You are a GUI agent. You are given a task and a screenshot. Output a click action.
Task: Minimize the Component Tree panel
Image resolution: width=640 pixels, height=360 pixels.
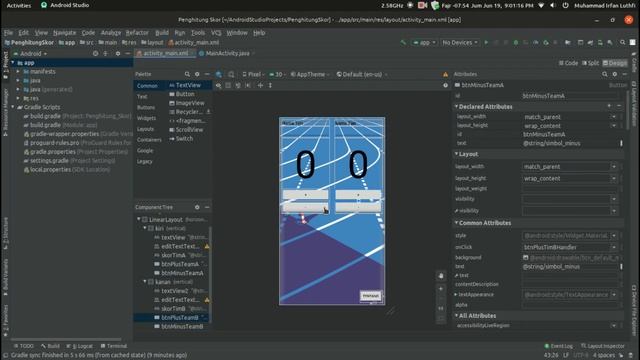click(x=207, y=207)
